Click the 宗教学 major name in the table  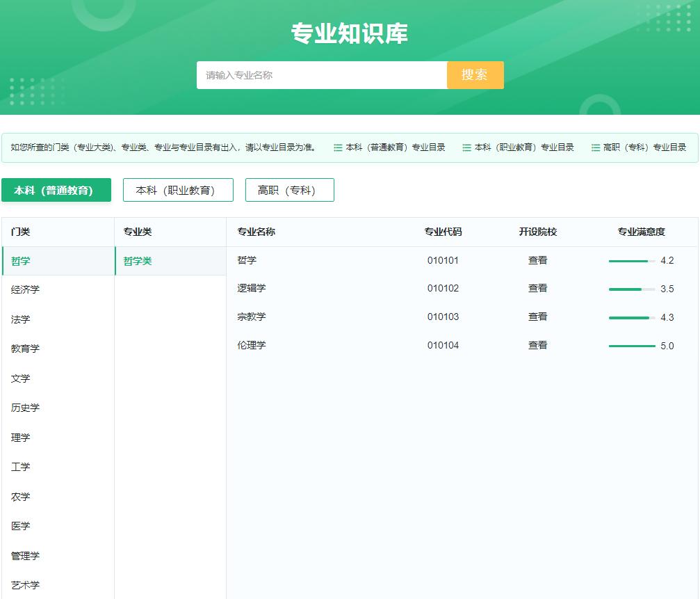252,317
